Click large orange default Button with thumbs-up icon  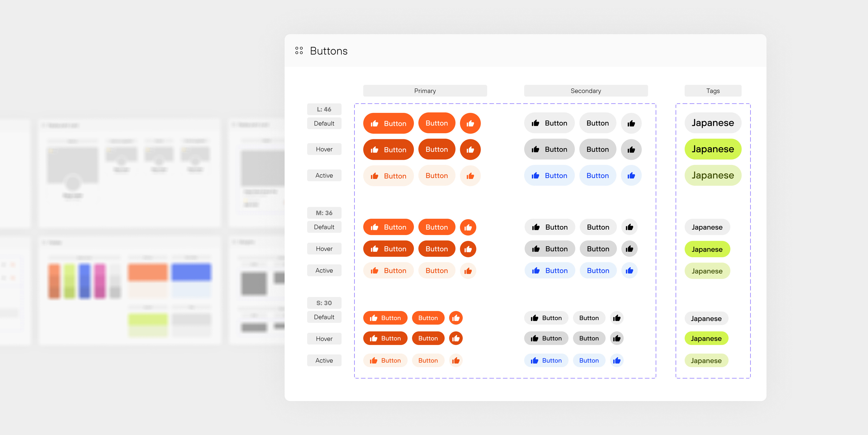pyautogui.click(x=388, y=123)
